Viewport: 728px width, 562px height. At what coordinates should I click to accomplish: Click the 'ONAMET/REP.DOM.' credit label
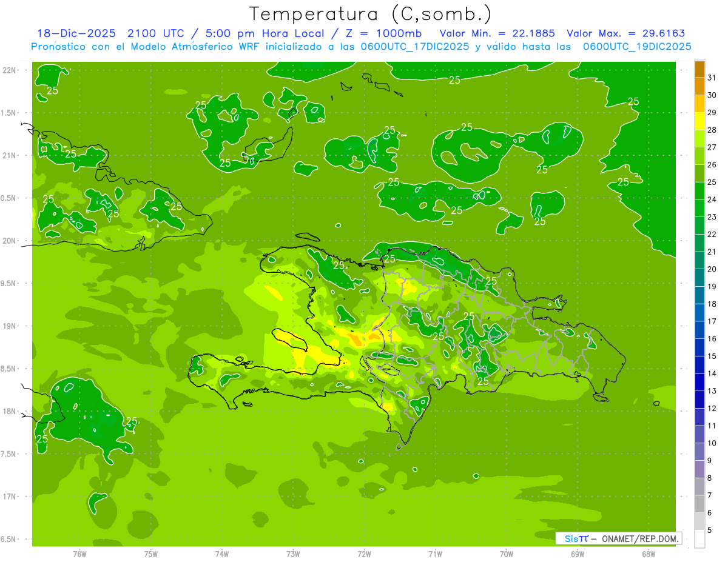pyautogui.click(x=640, y=538)
